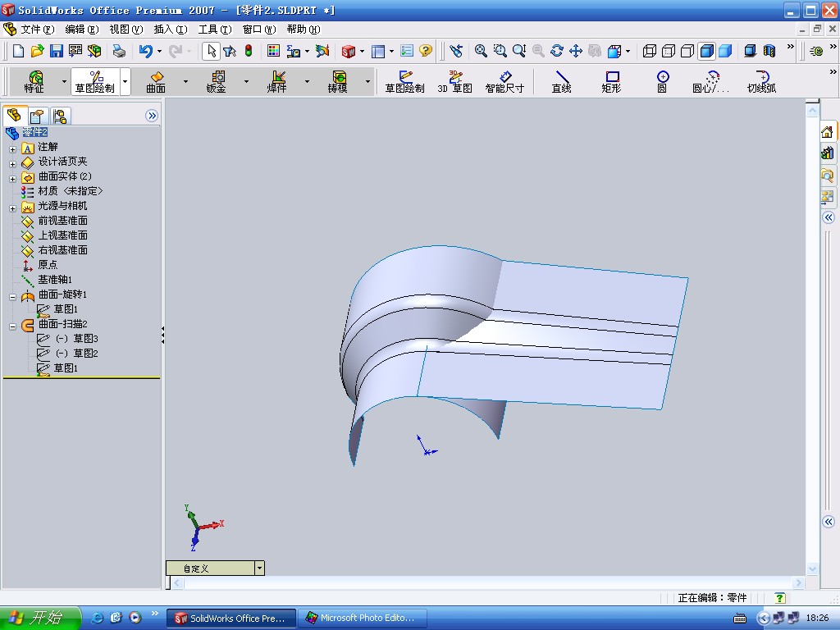Toggle shaded with edges display mode
The image size is (840, 630).
pos(706,51)
